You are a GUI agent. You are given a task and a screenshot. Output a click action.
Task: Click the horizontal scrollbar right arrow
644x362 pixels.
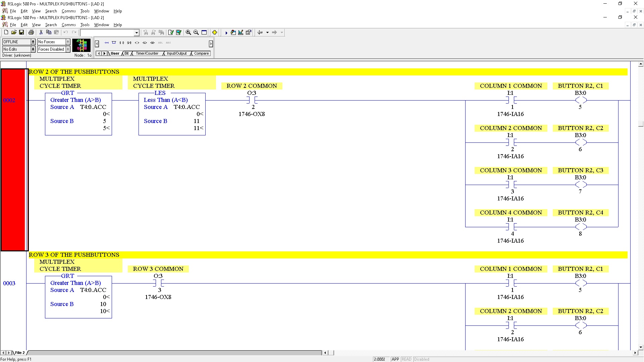pos(635,353)
